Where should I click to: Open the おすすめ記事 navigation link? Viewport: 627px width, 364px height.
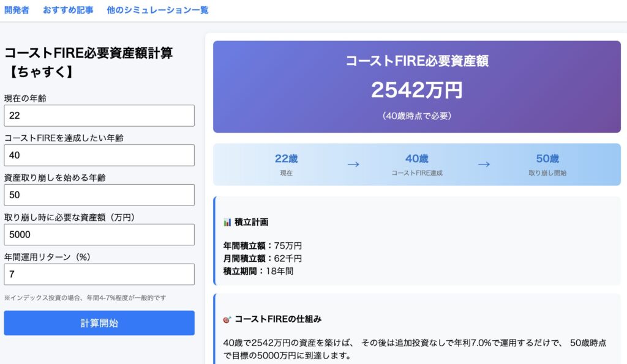(x=68, y=10)
